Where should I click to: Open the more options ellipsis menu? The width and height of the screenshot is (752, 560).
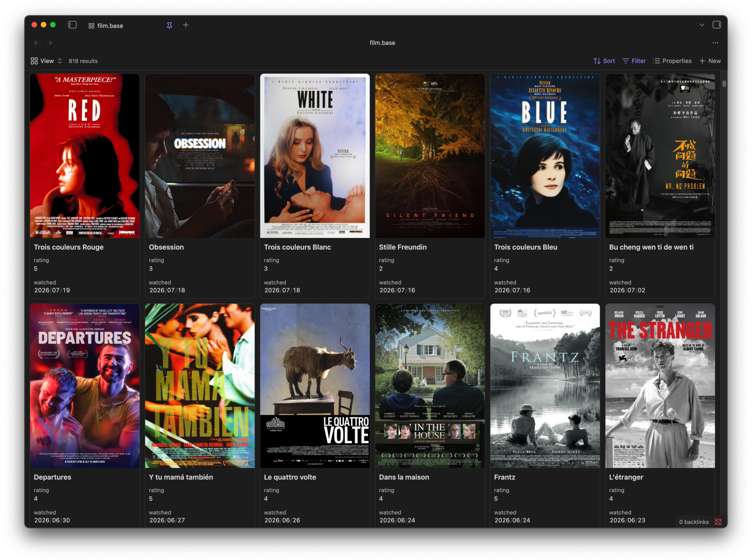tap(715, 43)
